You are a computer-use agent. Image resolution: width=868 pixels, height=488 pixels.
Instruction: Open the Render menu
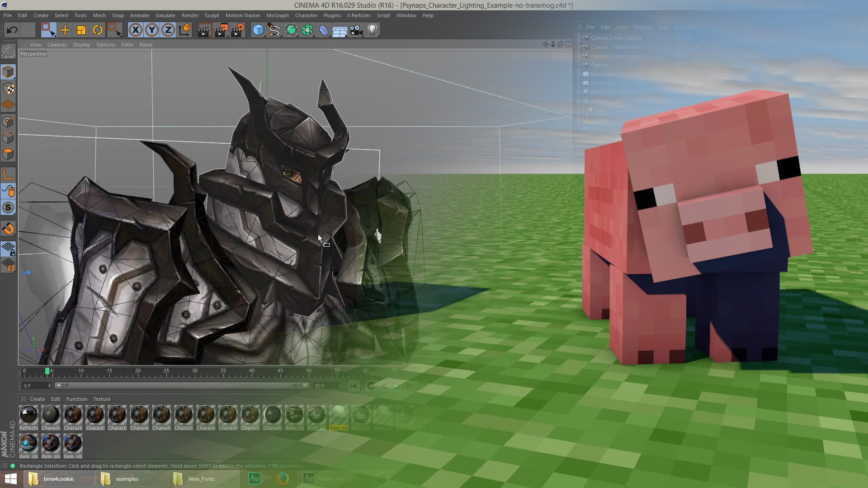(x=190, y=15)
